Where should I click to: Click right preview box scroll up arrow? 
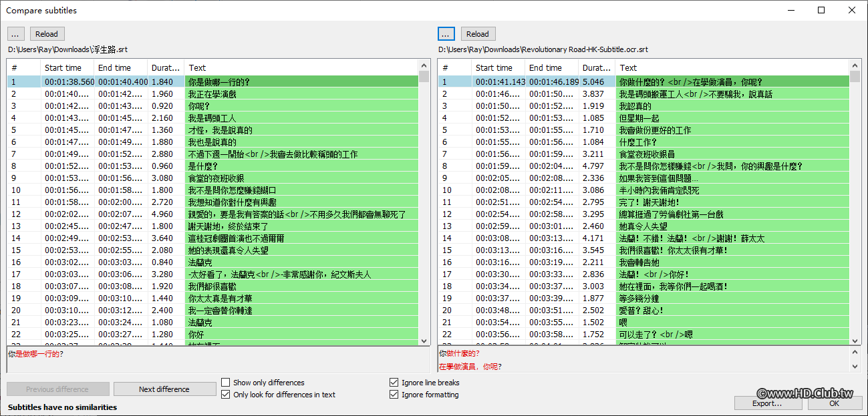pos(855,352)
